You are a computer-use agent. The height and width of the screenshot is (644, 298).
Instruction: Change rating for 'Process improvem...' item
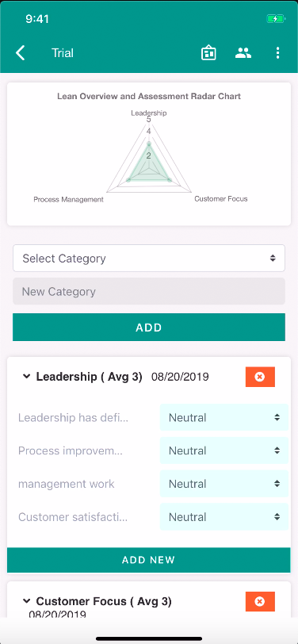pos(224,450)
